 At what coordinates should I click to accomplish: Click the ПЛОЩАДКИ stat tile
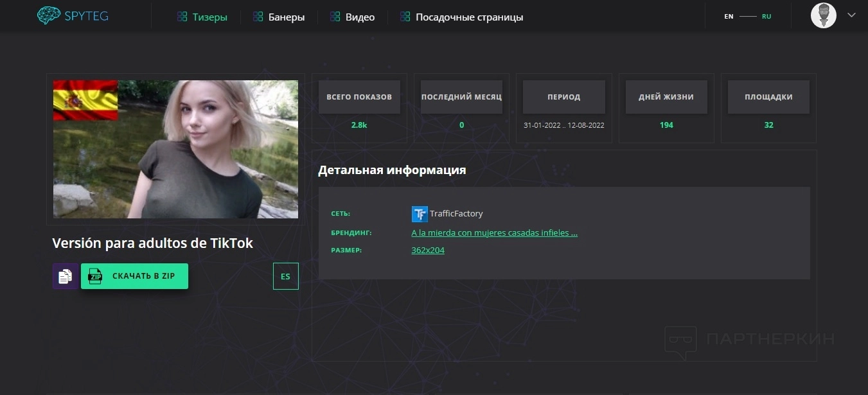coord(768,97)
